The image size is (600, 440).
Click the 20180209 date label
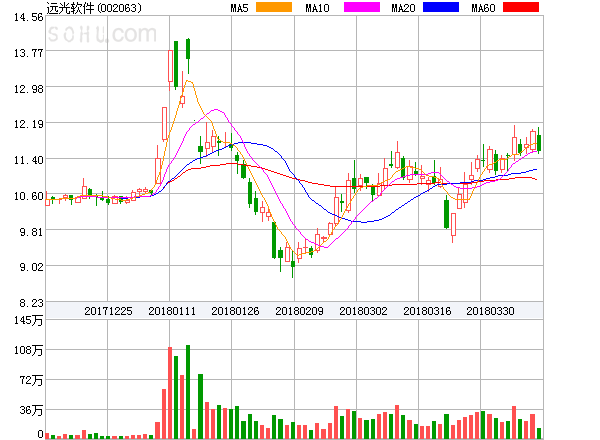299,311
